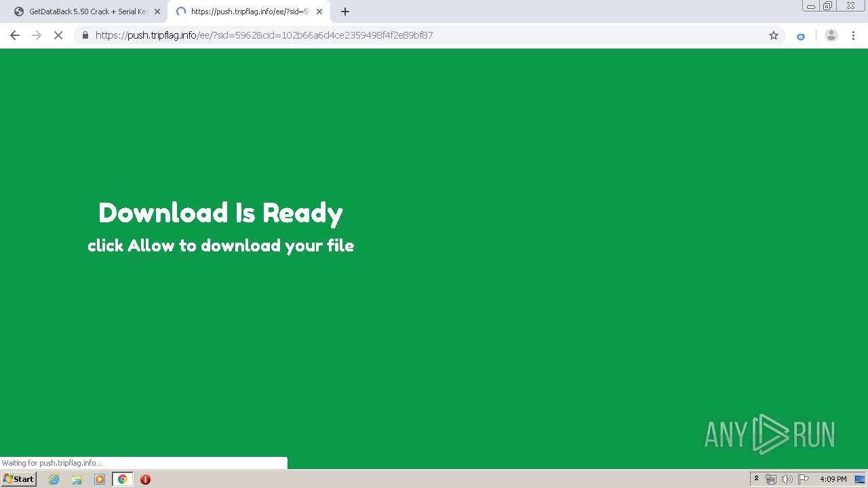This screenshot has height=488, width=868.
Task: Go back to the previous page
Action: [x=15, y=35]
